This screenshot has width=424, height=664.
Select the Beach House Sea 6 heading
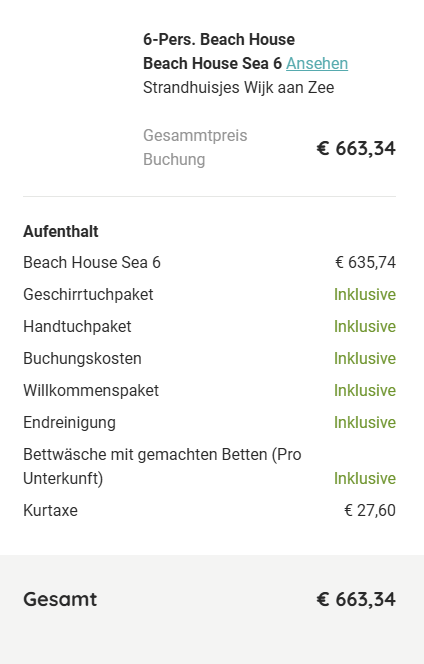213,64
